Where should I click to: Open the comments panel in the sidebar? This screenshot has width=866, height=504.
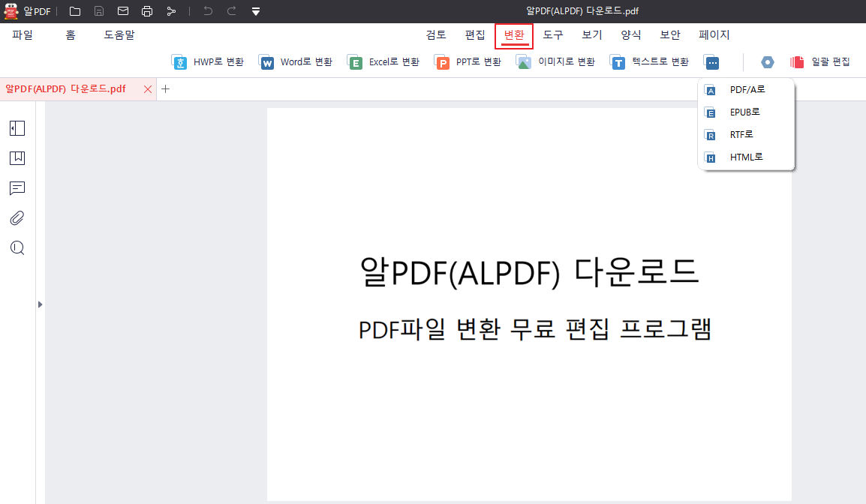pos(17,187)
